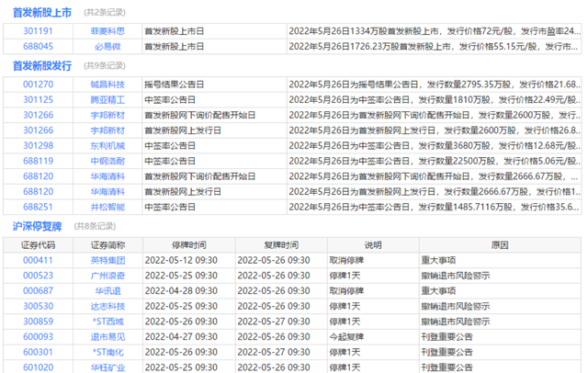
Task: Open the 中钢洛耐 stock link
Action: (107, 161)
